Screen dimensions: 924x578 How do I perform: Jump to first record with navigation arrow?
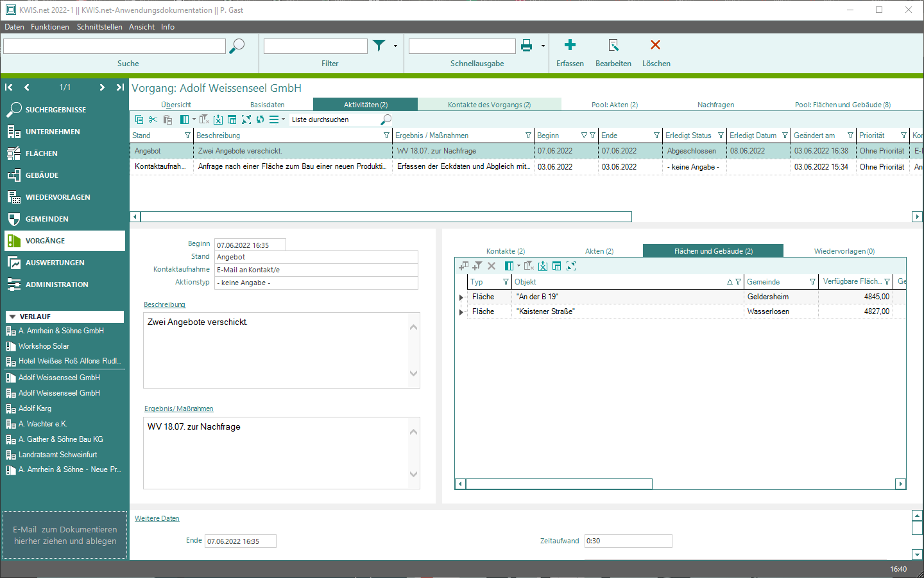[9, 87]
